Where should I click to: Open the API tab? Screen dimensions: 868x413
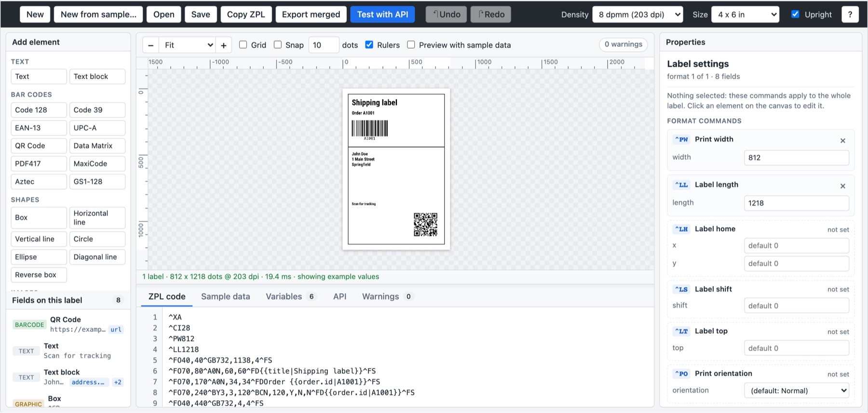click(x=340, y=297)
